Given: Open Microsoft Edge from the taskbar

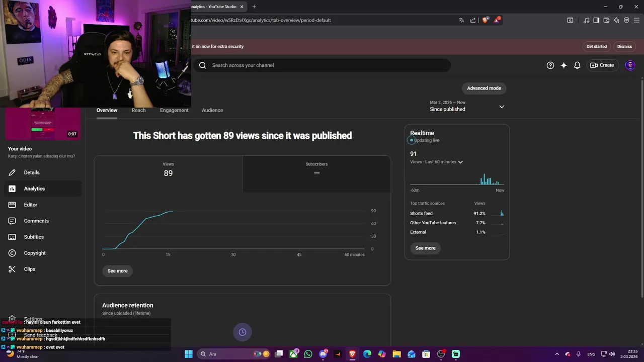Looking at the screenshot, I should point(367,354).
